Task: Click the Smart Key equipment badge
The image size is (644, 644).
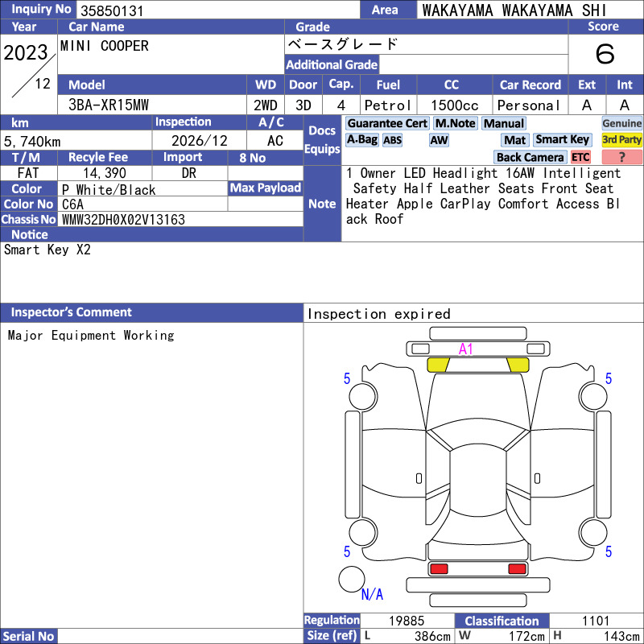Action: click(x=562, y=139)
